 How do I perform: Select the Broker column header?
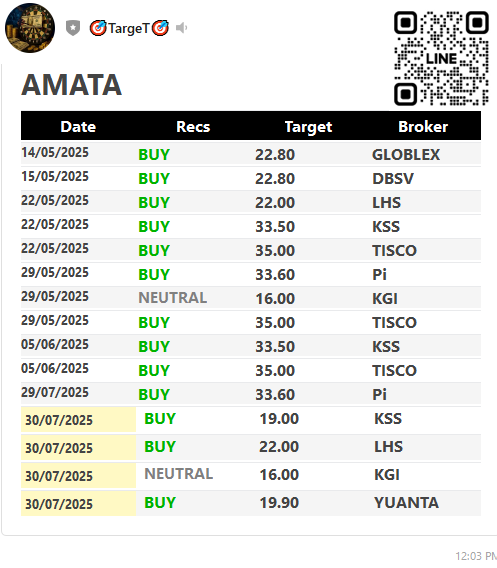tap(423, 127)
